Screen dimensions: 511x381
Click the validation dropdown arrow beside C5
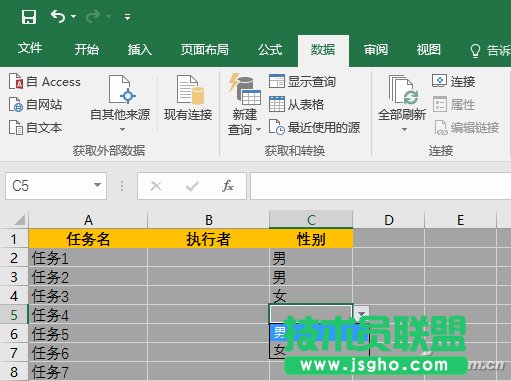[361, 314]
